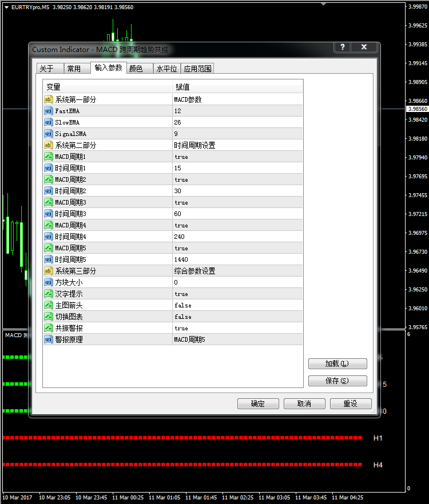Switch to the 应用范围 tab

(197, 69)
